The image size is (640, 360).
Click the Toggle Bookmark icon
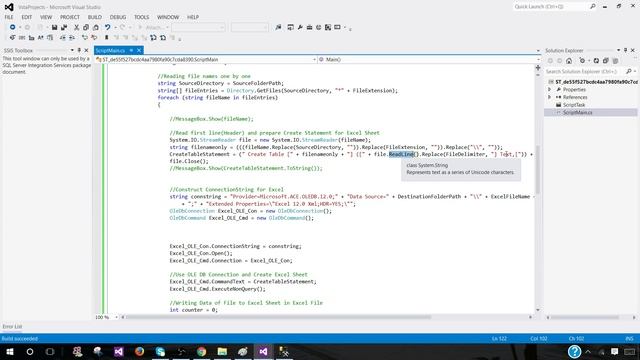pos(107,38)
